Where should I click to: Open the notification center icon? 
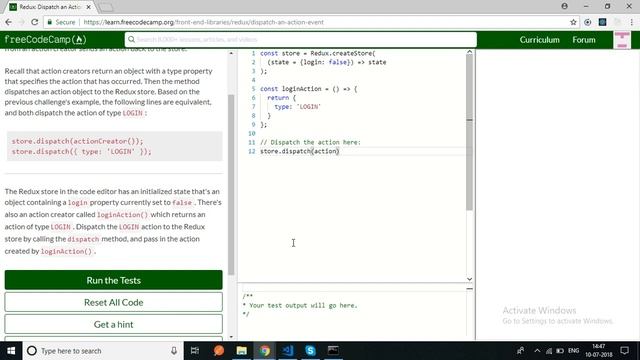[x=624, y=351]
